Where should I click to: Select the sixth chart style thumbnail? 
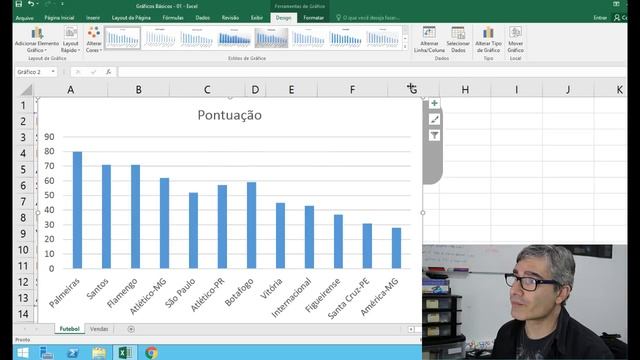coord(308,38)
